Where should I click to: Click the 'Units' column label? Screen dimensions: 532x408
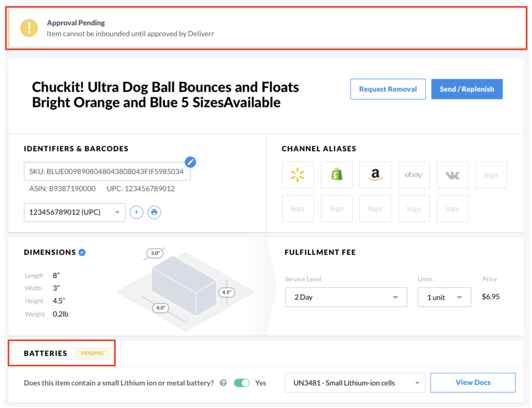(x=425, y=279)
